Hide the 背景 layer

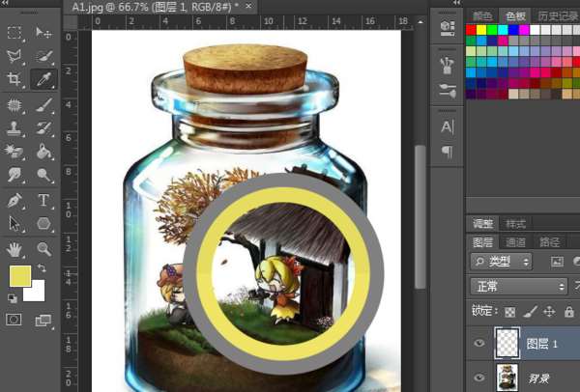(479, 378)
